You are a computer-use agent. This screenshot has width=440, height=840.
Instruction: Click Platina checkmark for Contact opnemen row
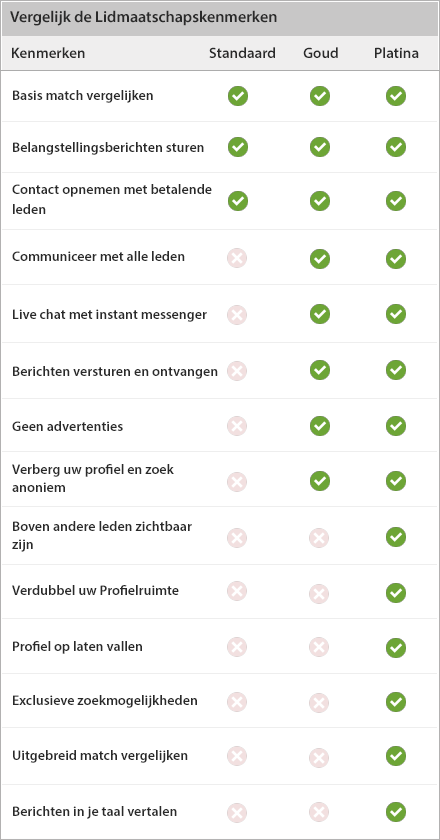click(x=396, y=201)
